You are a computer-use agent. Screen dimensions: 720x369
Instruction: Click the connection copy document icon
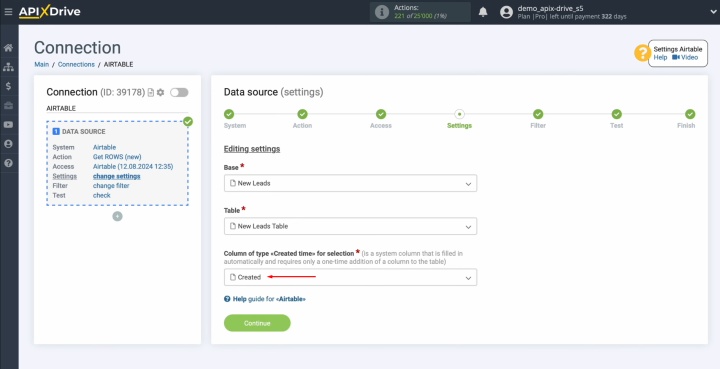click(151, 93)
